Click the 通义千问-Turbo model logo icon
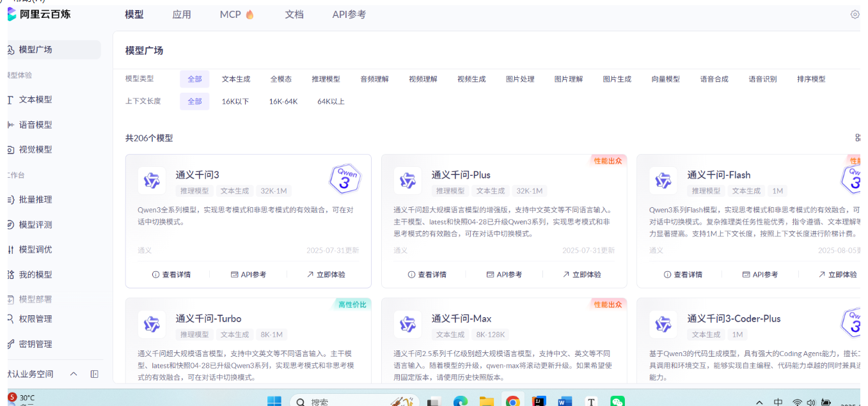The width and height of the screenshot is (868, 406). pos(152,325)
